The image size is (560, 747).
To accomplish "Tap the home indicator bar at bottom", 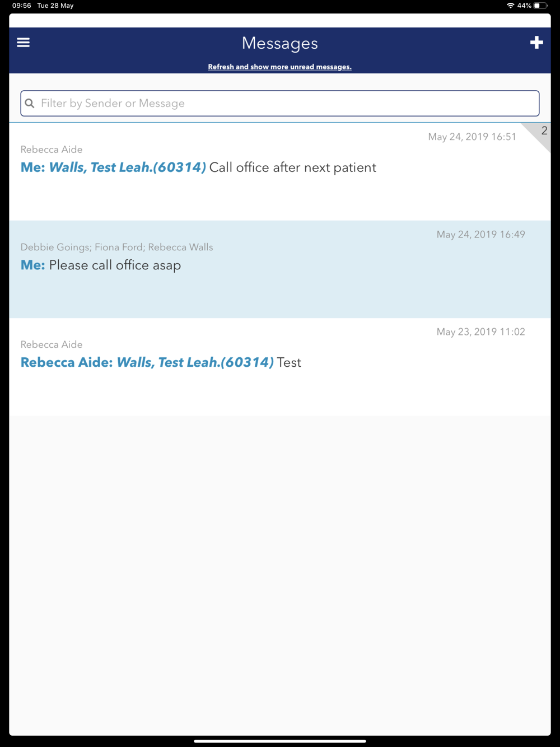I will coord(280,741).
